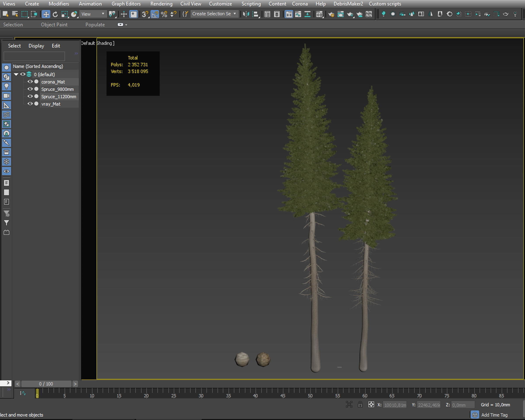Select the Select Object tool

click(5, 14)
